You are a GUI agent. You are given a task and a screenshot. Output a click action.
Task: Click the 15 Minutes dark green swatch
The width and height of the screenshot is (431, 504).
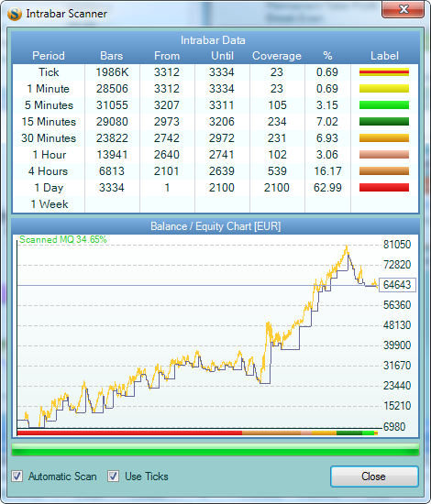click(384, 122)
